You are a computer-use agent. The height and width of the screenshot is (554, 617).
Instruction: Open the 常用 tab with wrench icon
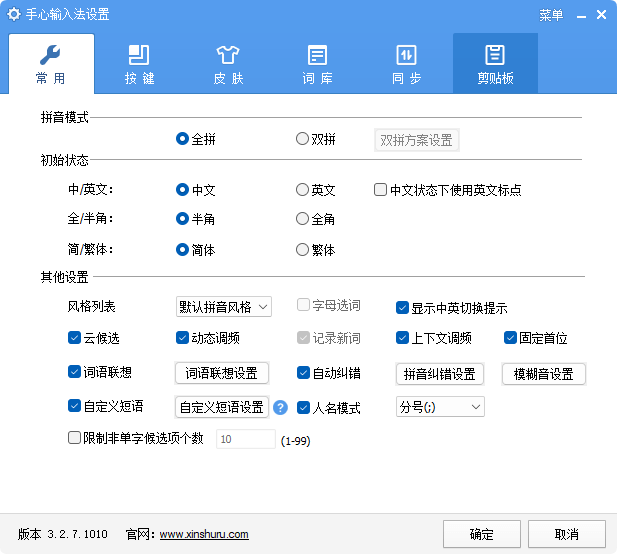click(x=51, y=64)
